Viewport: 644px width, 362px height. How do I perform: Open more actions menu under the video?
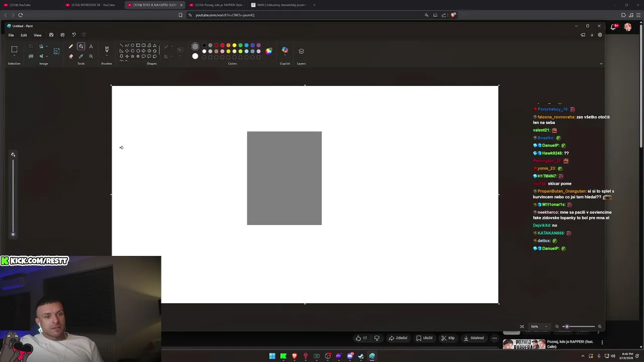point(495,338)
